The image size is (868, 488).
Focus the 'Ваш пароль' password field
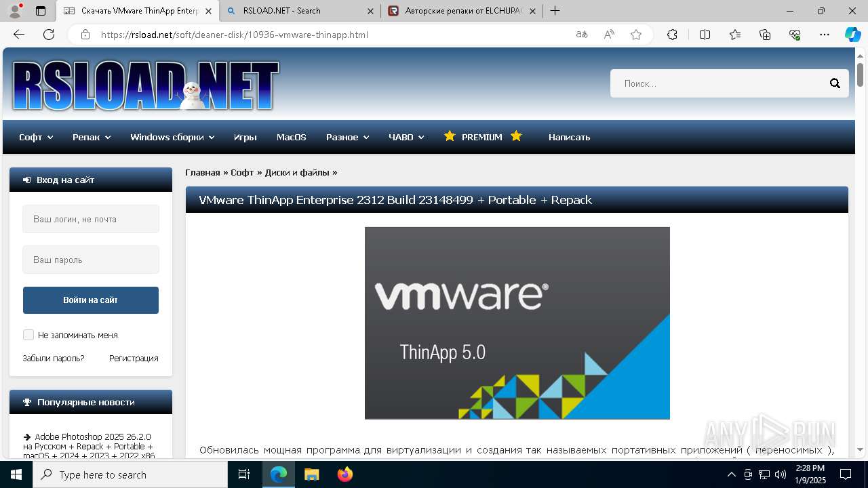91,260
